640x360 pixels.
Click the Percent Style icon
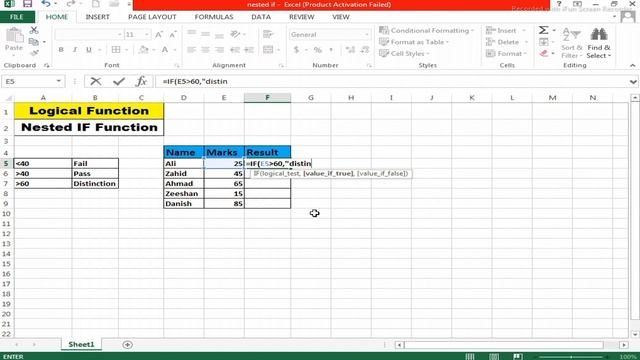click(318, 50)
